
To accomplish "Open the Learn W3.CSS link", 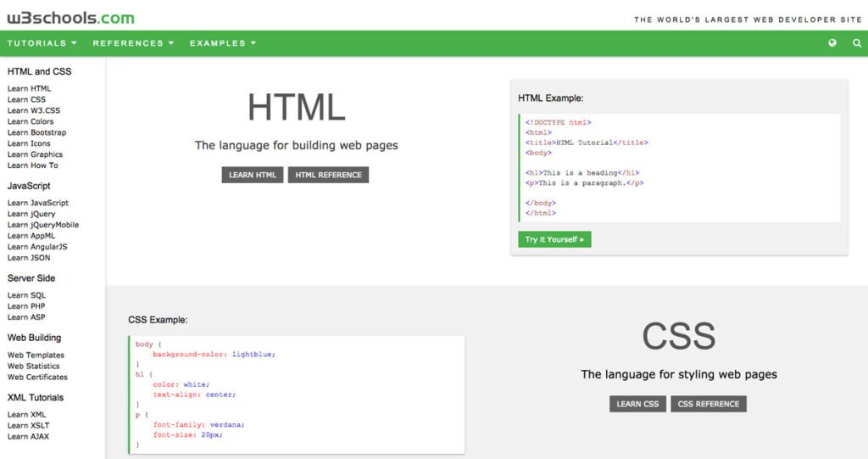I will point(34,110).
